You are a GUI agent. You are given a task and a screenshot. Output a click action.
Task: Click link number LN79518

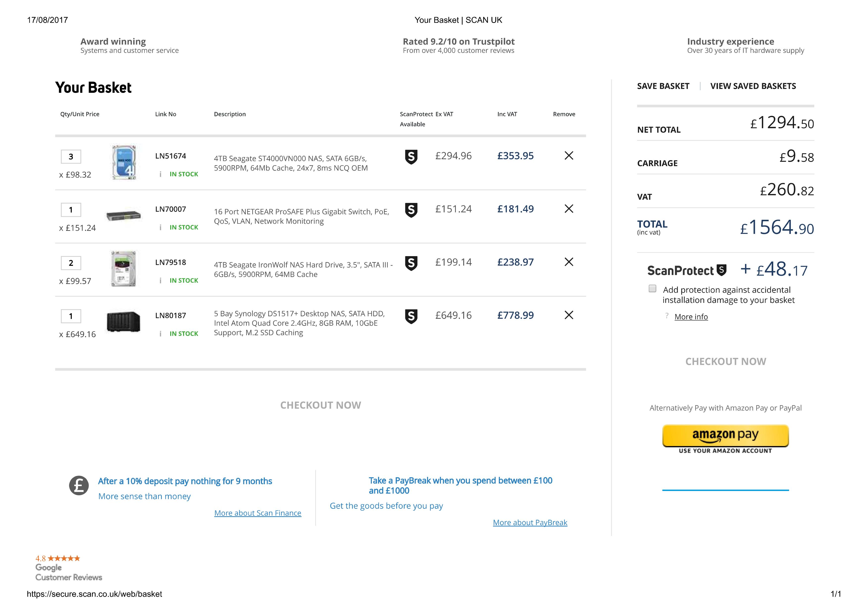[x=170, y=262]
